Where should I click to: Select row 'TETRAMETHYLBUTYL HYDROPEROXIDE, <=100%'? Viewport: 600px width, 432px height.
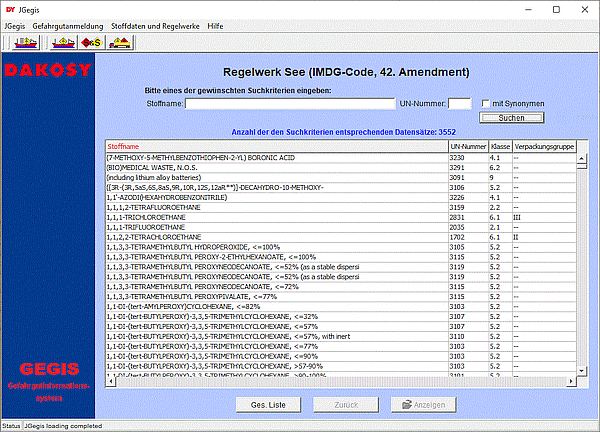pos(341,247)
